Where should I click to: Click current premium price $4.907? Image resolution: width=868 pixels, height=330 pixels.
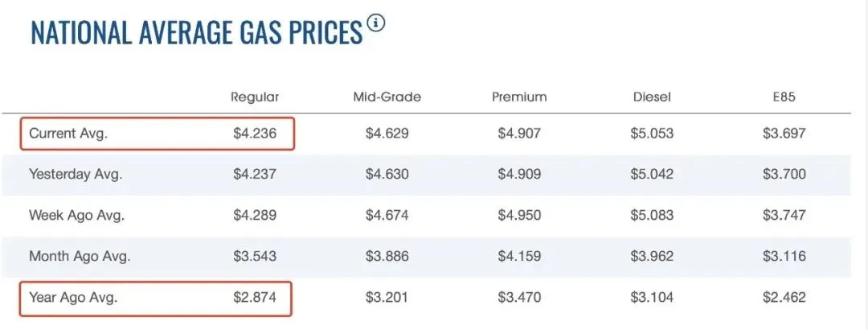519,134
